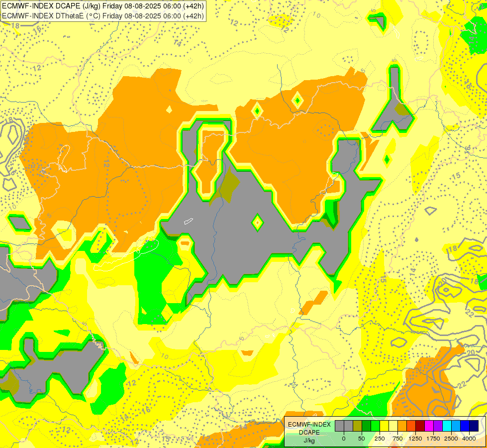Click the cyan legend swatch
The image size is (487, 448).
(x=447, y=426)
